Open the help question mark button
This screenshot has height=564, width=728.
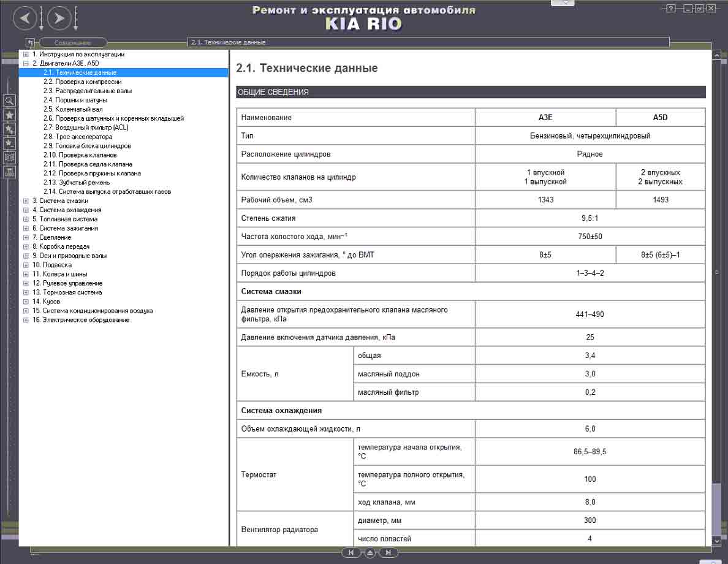670,9
